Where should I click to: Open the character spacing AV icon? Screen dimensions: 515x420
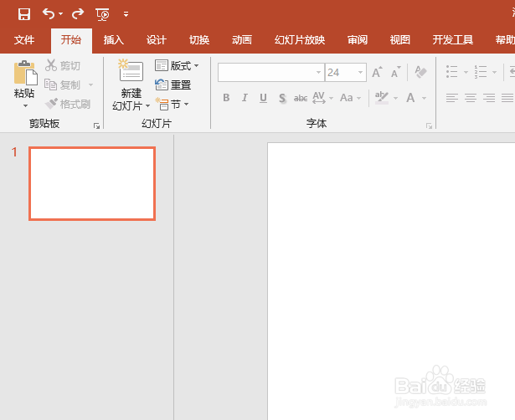click(319, 98)
